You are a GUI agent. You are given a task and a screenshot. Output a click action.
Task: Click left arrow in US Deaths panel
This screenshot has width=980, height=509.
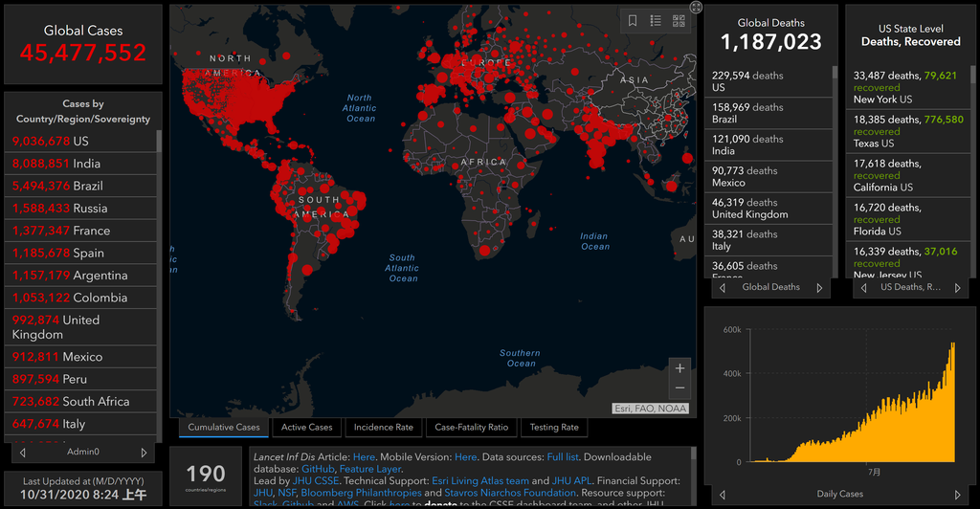pyautogui.click(x=862, y=287)
